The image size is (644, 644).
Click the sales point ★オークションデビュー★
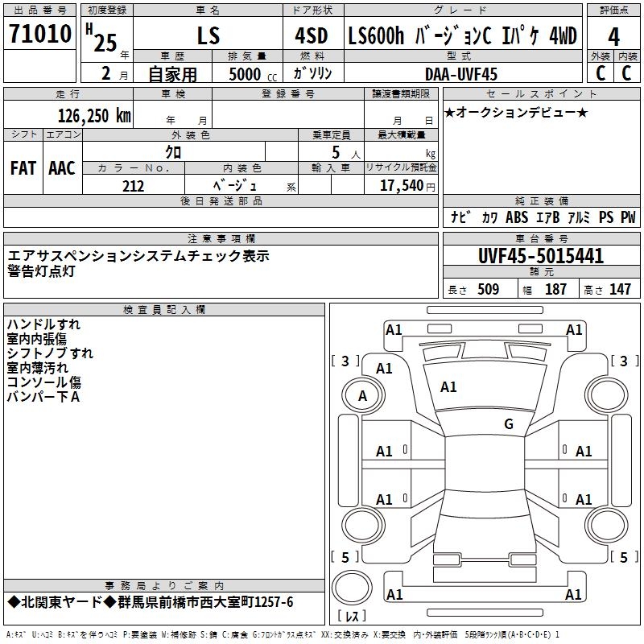coord(516,112)
